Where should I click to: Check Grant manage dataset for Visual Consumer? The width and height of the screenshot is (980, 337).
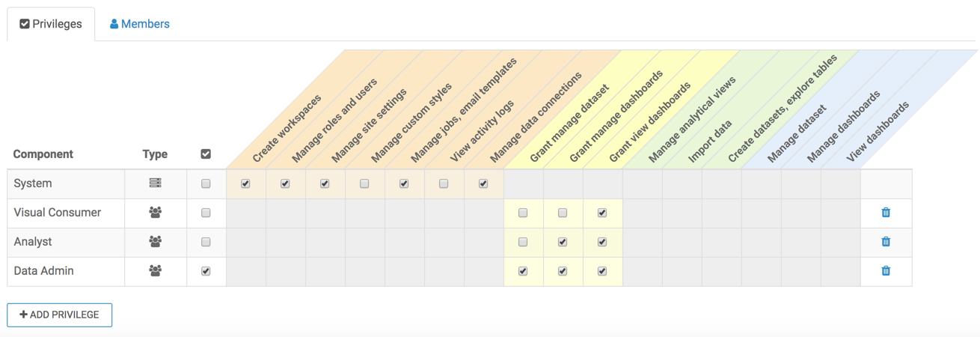click(523, 213)
